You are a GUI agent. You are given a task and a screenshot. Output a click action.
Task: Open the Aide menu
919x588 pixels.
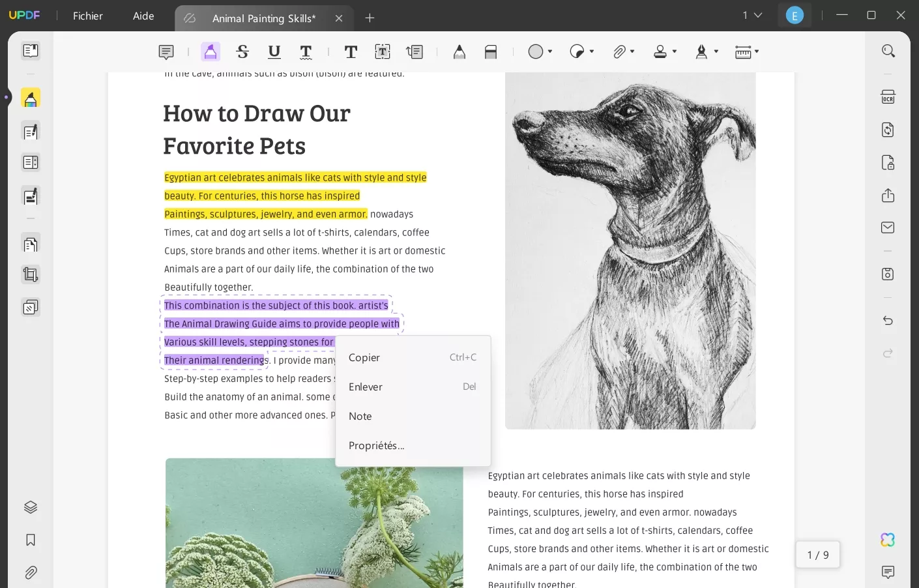click(x=143, y=16)
